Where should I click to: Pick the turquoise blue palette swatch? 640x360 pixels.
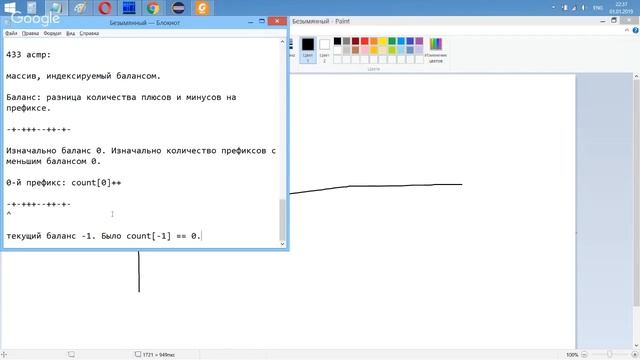[401, 41]
